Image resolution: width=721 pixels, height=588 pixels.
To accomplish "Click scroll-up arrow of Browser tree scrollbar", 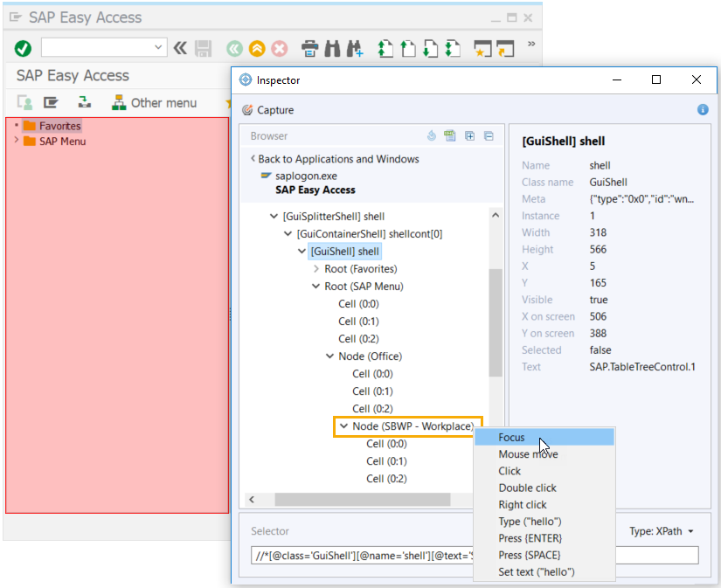I will click(x=496, y=215).
